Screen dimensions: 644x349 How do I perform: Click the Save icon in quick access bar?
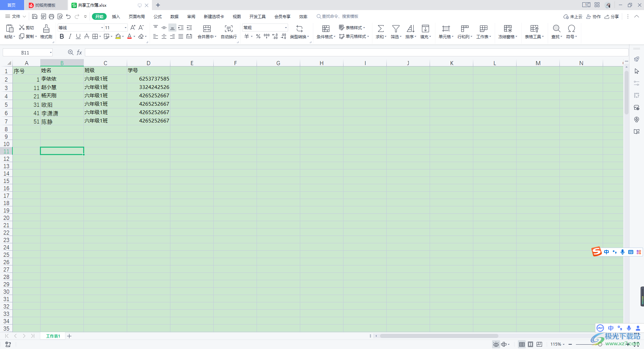pos(35,16)
